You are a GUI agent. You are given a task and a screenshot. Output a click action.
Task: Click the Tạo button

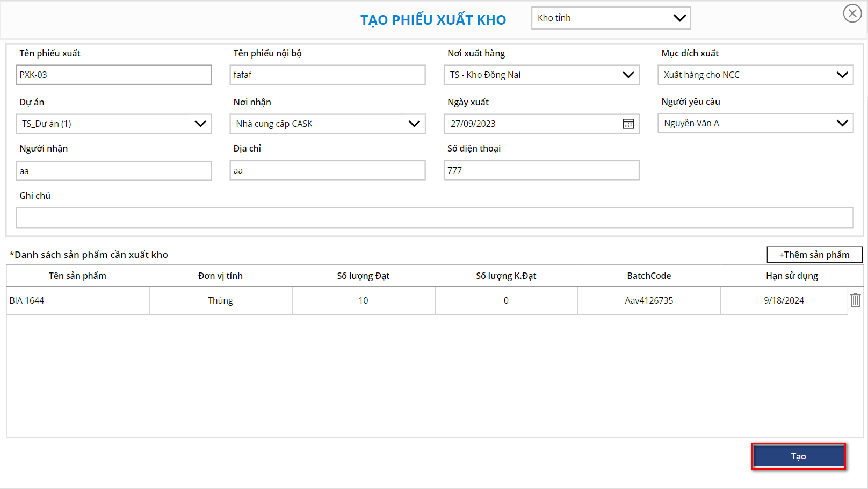[x=798, y=456]
